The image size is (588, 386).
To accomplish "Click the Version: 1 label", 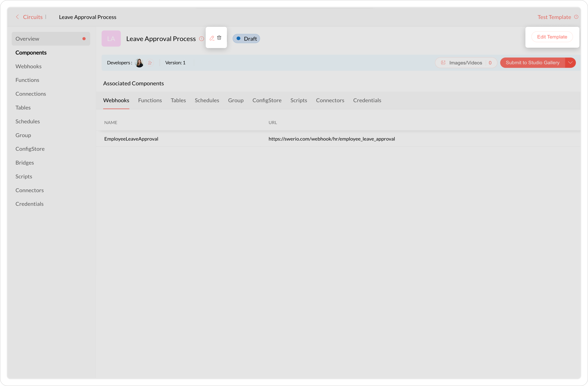I will 175,63.
